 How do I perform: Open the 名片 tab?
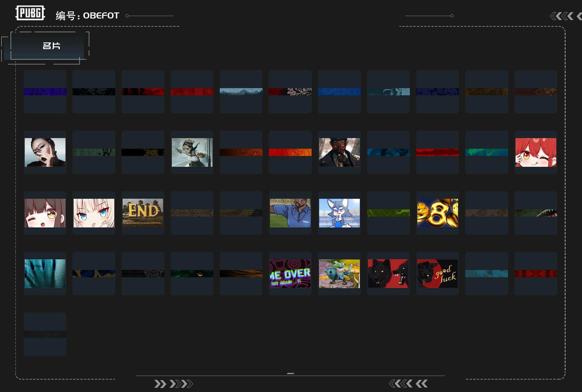pyautogui.click(x=51, y=46)
